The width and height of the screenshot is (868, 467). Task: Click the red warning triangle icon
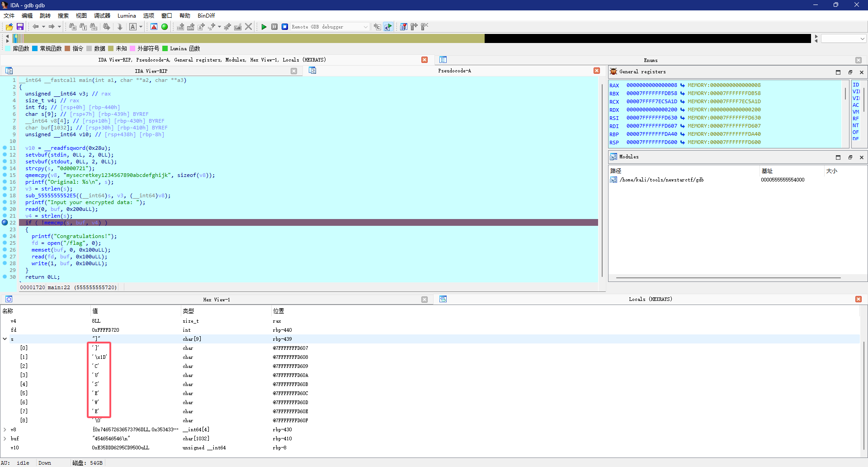pos(154,27)
